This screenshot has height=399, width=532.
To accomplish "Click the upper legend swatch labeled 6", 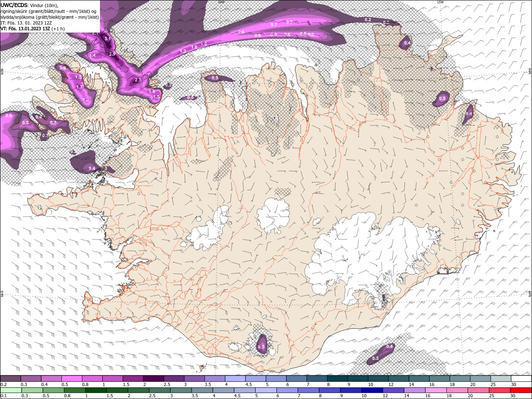I will [296, 379].
